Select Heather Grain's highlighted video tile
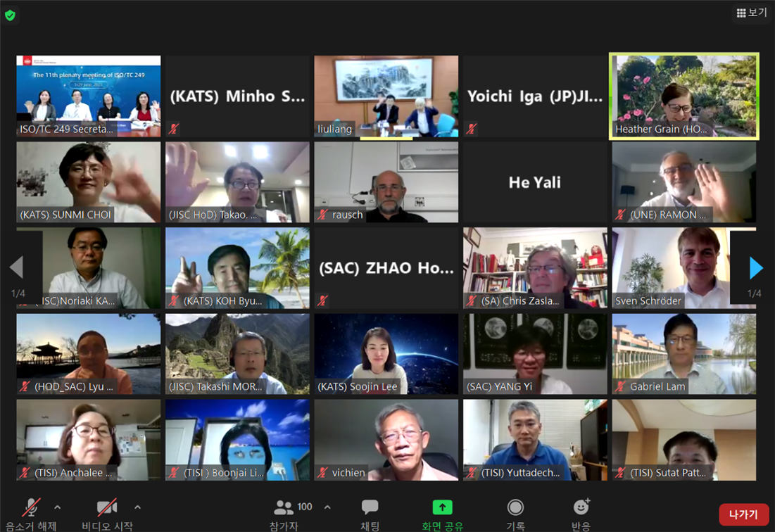 683,96
